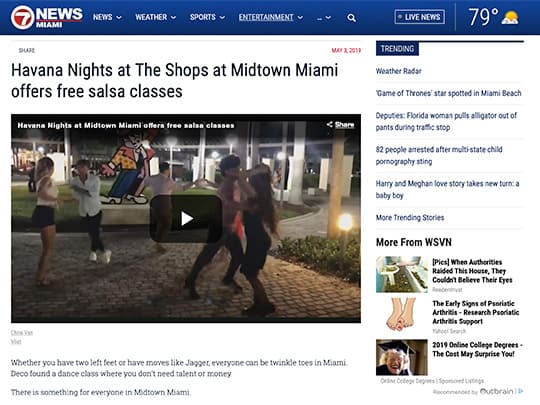
Task: Click the Live News button
Action: point(419,17)
